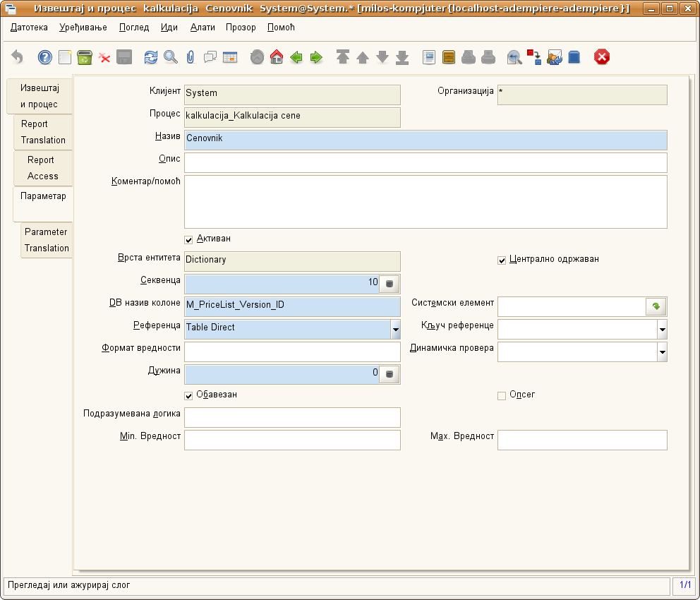Save the record with floppy disk icon
The height and width of the screenshot is (600, 700).
pos(124,57)
